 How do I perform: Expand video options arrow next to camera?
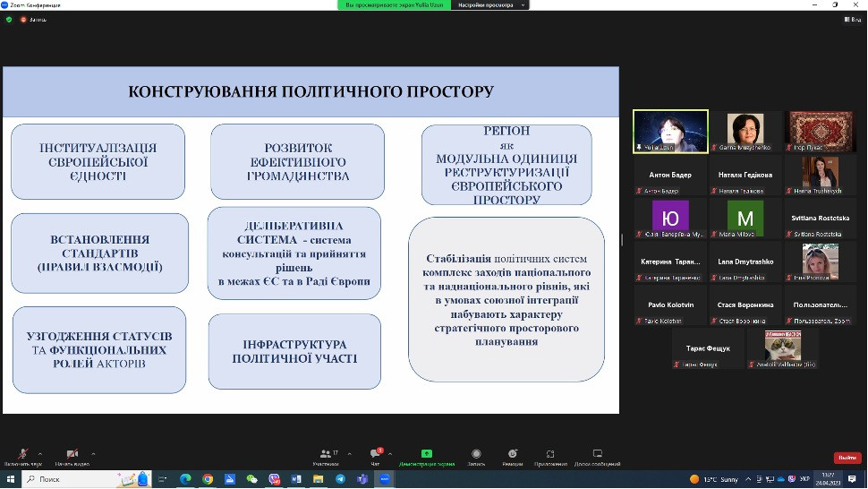[93, 453]
